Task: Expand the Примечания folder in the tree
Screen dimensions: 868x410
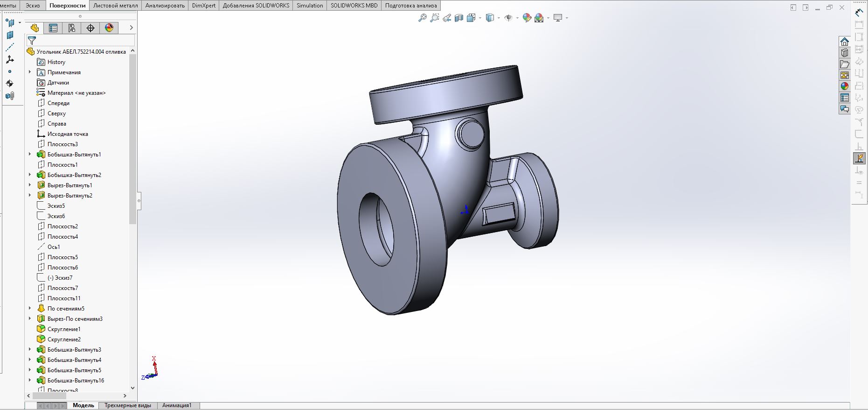Action: pos(30,72)
